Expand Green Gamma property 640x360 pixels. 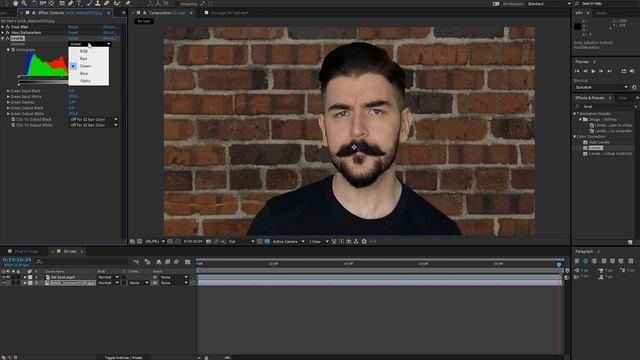point(8,102)
